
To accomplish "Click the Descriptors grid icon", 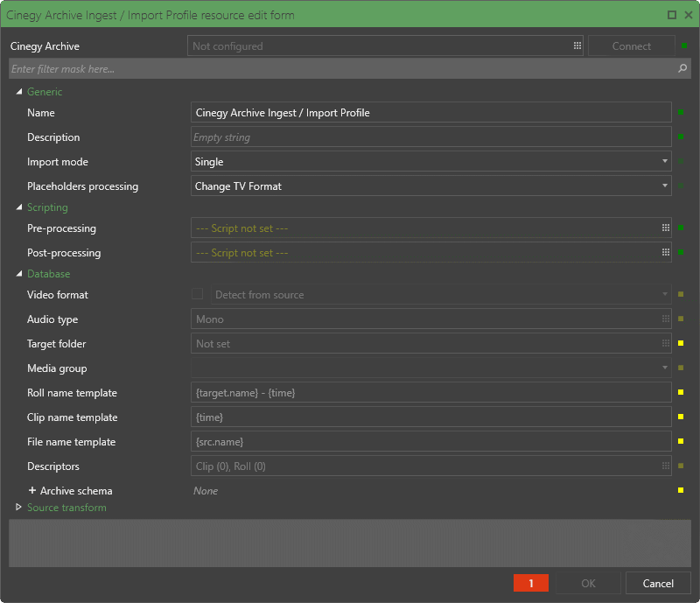I will [x=666, y=466].
